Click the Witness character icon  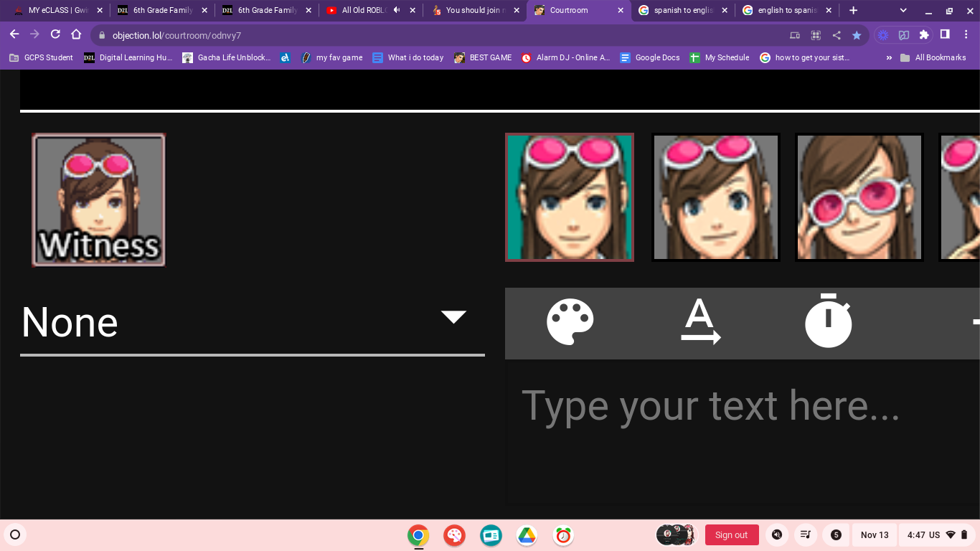(98, 199)
